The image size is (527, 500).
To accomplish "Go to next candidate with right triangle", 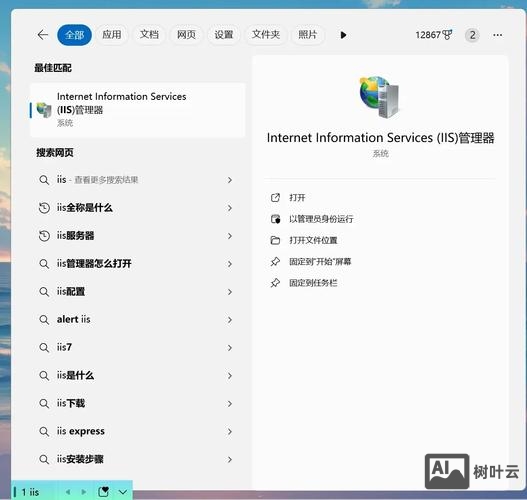I will 84,492.
